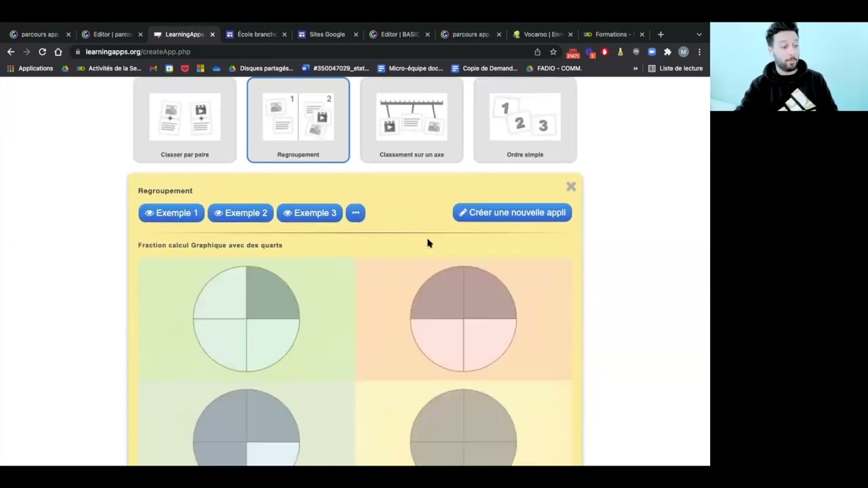Screen dimensions: 868x488
Task: Select the Regroupement template card
Action: (x=298, y=120)
